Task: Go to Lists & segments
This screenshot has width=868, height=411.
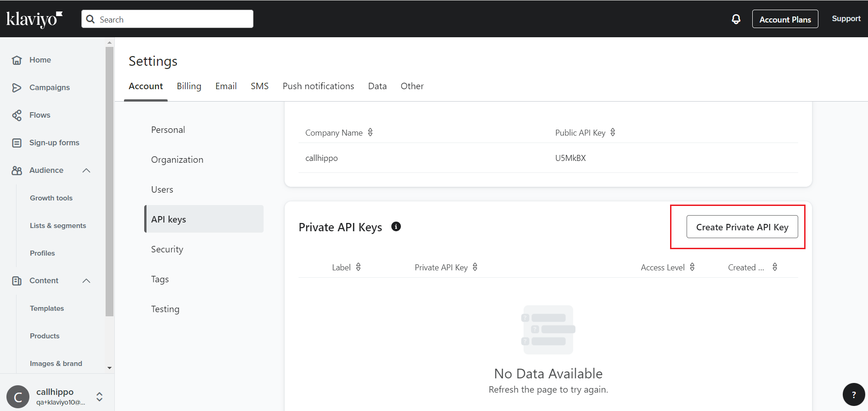Action: [x=58, y=226]
